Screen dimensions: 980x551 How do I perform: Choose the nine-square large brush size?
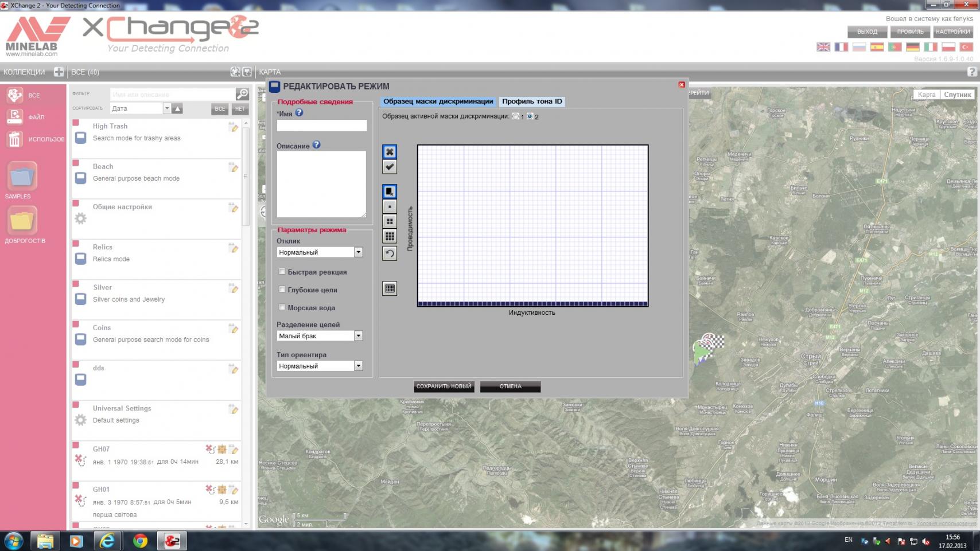click(390, 236)
